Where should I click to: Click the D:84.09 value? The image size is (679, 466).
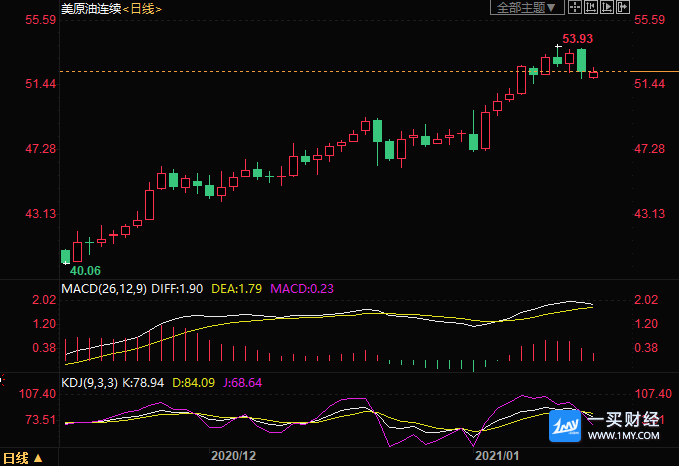(x=194, y=383)
